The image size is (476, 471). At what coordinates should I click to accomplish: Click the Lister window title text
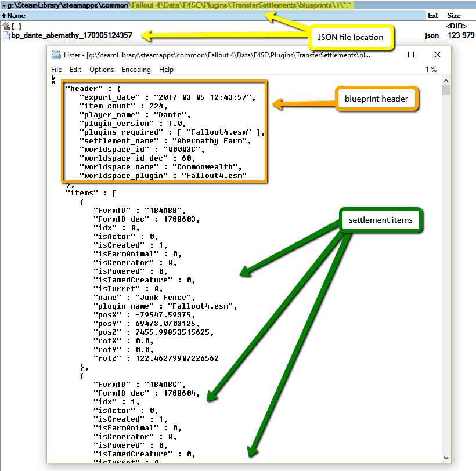pyautogui.click(x=217, y=55)
